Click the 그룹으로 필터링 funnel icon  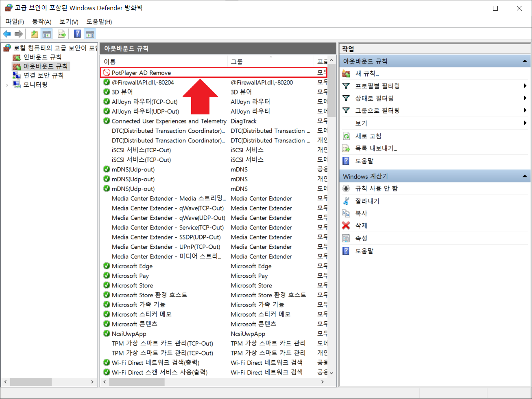point(346,110)
